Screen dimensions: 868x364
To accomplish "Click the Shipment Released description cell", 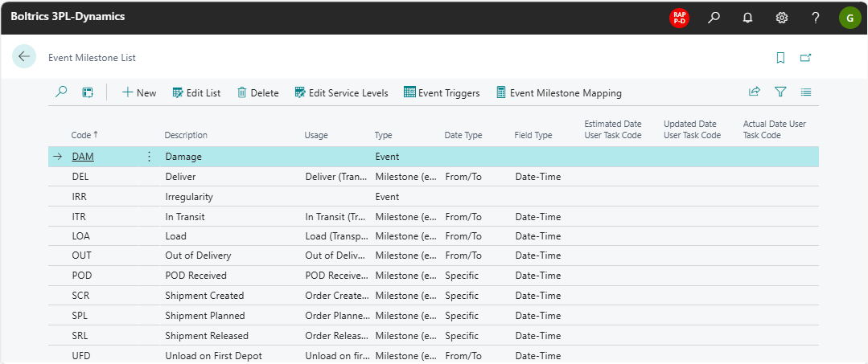I will point(207,335).
